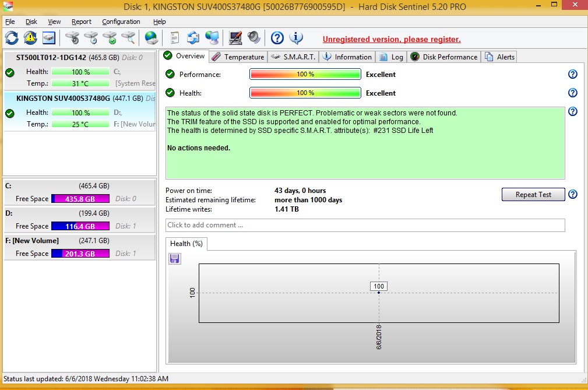Click the question mark help toolbar icon
This screenshot has height=390, width=588.
tap(277, 38)
